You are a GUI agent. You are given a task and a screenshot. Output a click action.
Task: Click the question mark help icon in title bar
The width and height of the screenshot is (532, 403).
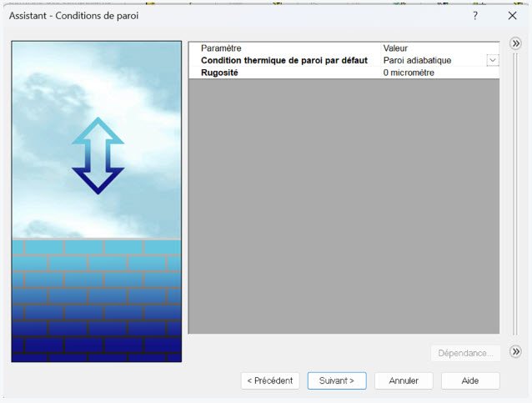pyautogui.click(x=475, y=16)
